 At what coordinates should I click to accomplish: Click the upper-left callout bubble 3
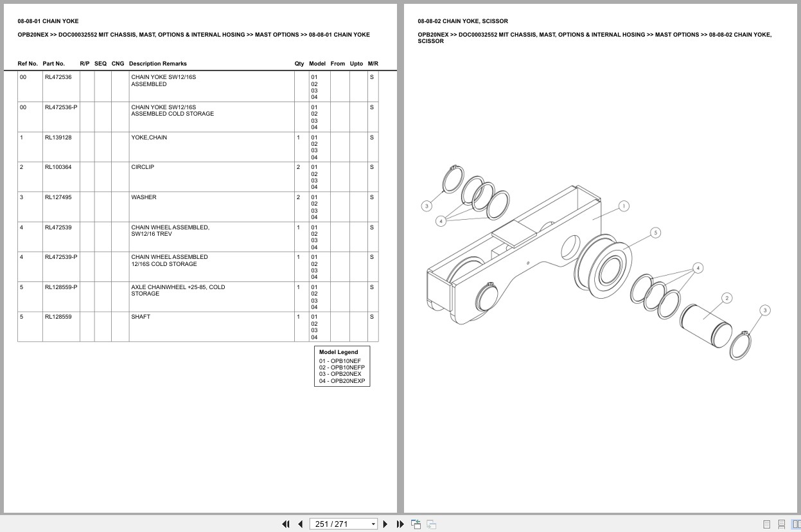tap(427, 206)
